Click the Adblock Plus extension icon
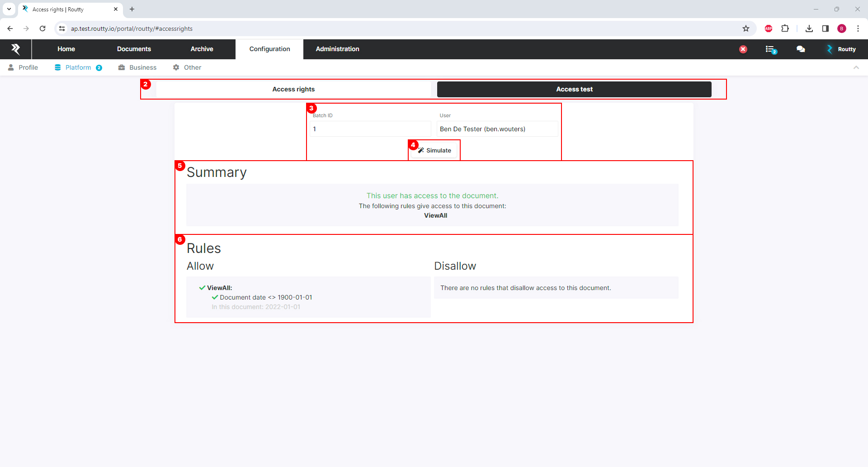 coord(769,29)
